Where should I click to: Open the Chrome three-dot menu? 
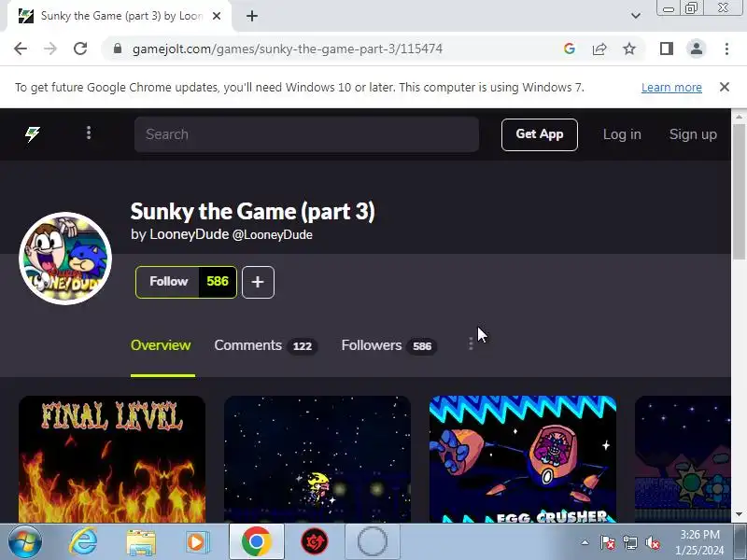click(726, 49)
